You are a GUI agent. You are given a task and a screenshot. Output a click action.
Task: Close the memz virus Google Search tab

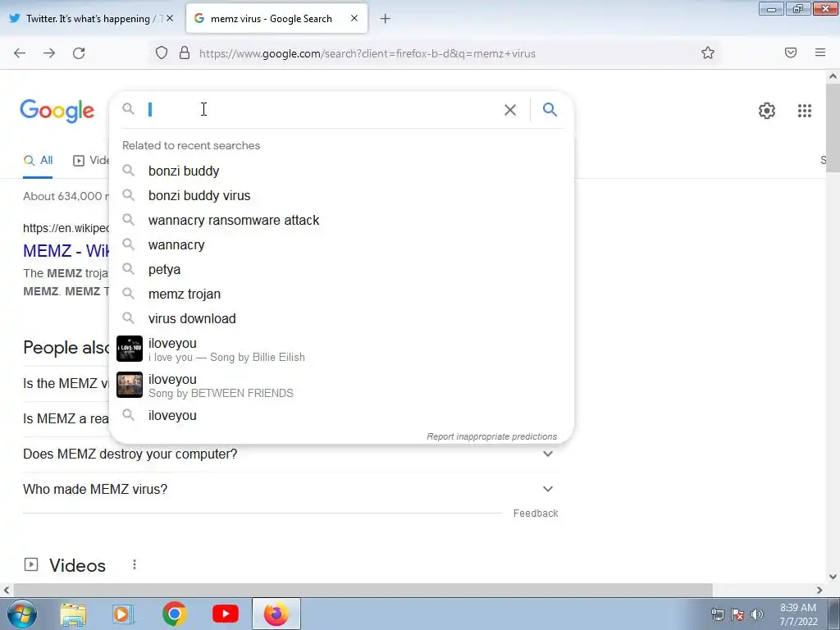[354, 18]
